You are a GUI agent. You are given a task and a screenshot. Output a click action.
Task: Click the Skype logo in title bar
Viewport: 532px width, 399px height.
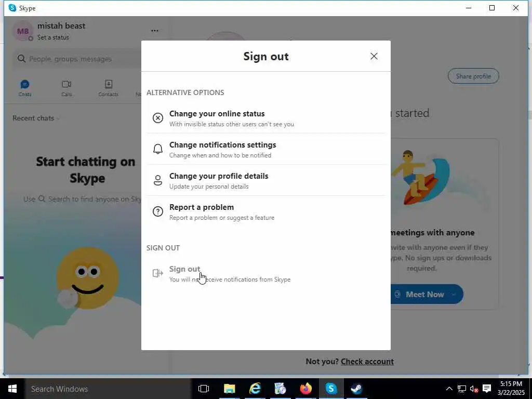12,8
